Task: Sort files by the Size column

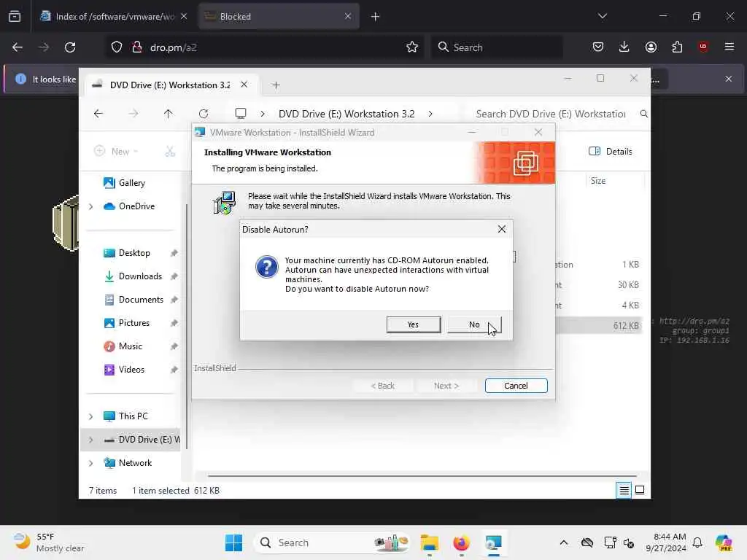Action: pos(598,181)
